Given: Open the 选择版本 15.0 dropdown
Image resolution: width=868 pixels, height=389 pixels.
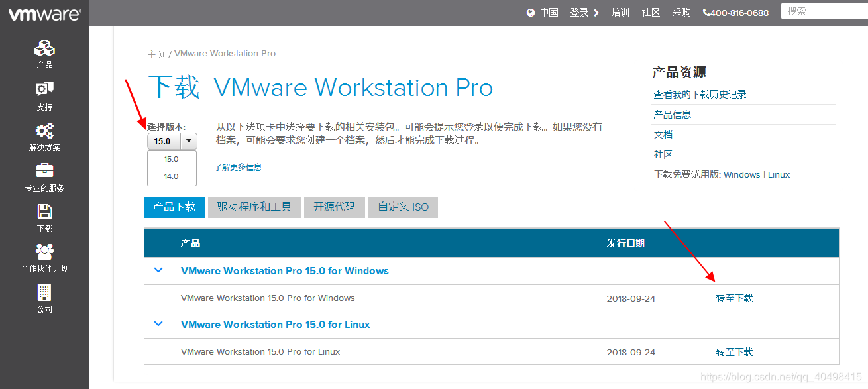Looking at the screenshot, I should point(172,141).
